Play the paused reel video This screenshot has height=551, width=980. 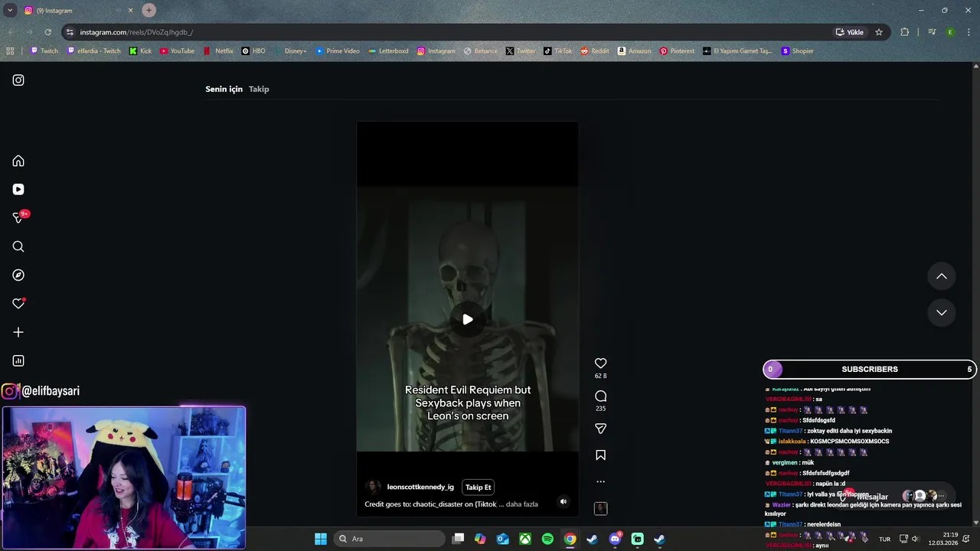(467, 319)
